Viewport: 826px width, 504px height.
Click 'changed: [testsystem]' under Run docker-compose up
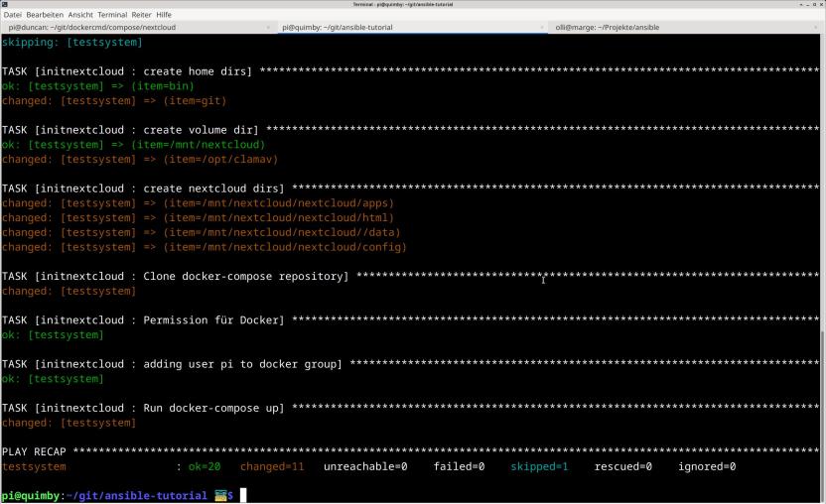coord(69,423)
